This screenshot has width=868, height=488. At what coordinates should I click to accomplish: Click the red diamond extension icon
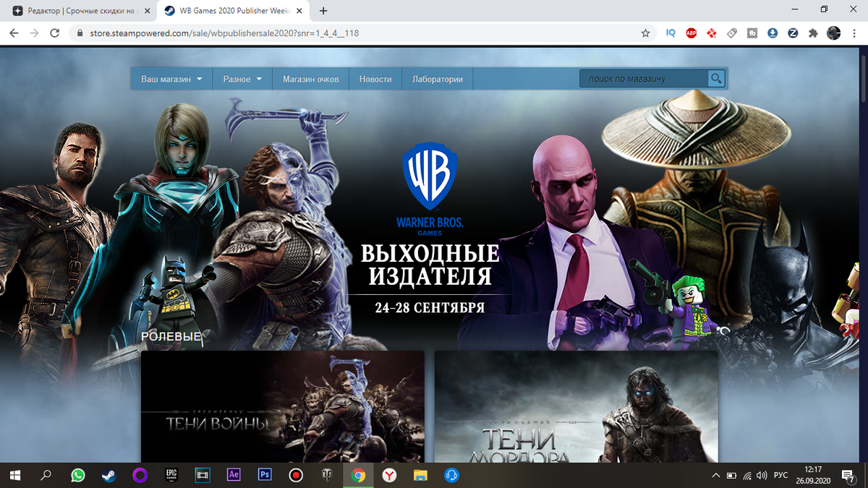[x=712, y=33]
